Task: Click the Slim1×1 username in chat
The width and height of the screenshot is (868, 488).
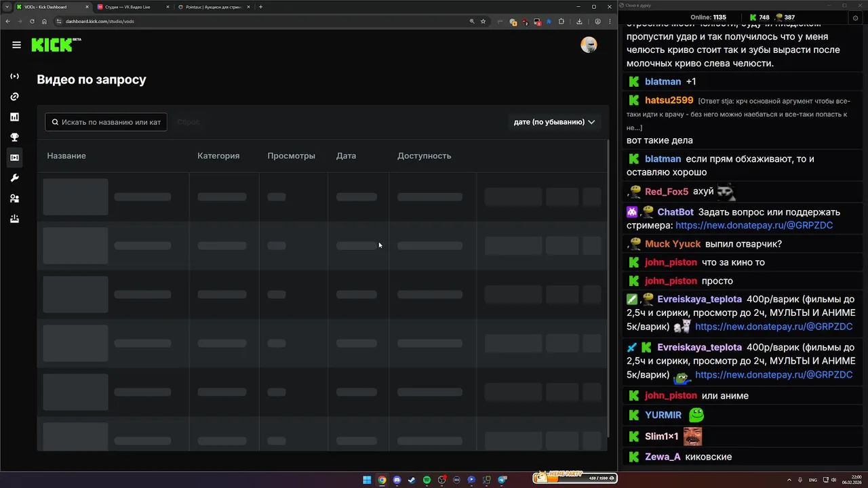Action: 662,436
